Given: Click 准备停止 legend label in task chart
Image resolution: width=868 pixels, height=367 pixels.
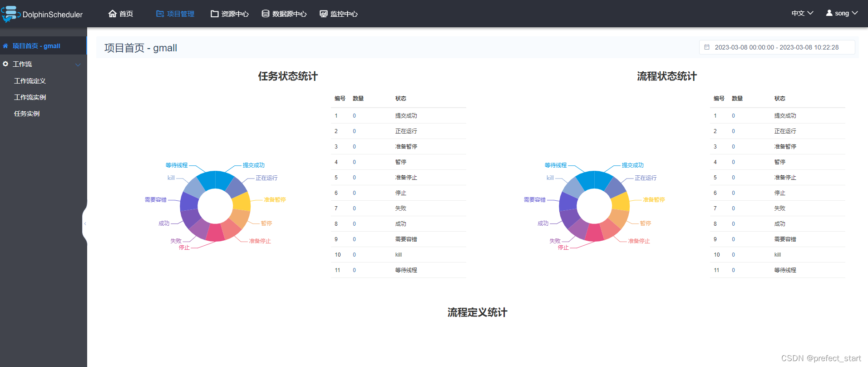Looking at the screenshot, I should (x=260, y=241).
